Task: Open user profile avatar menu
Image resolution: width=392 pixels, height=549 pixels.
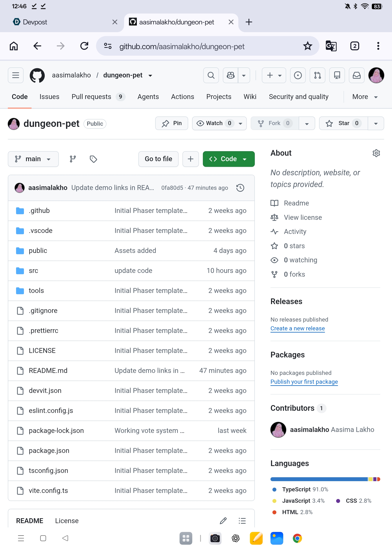Action: click(x=376, y=75)
